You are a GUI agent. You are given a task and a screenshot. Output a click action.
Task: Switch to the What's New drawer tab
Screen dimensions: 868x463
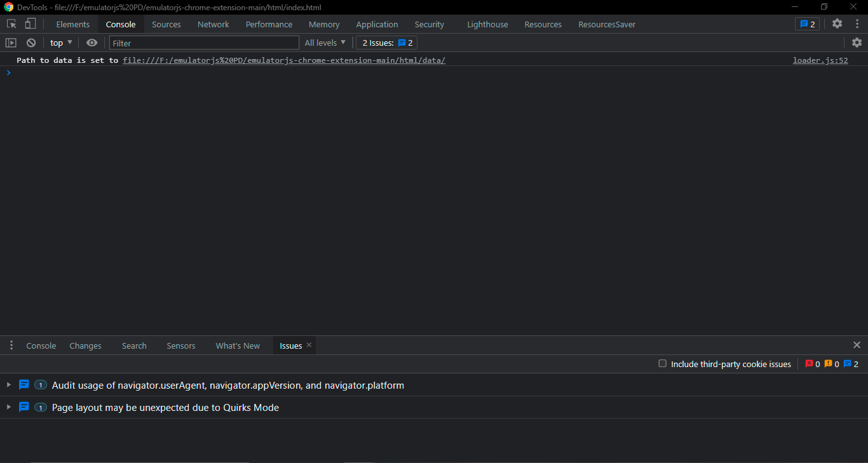click(x=238, y=346)
